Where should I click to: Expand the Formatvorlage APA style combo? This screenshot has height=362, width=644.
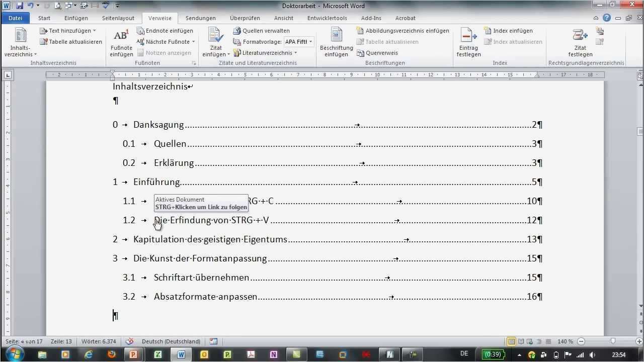(x=310, y=42)
